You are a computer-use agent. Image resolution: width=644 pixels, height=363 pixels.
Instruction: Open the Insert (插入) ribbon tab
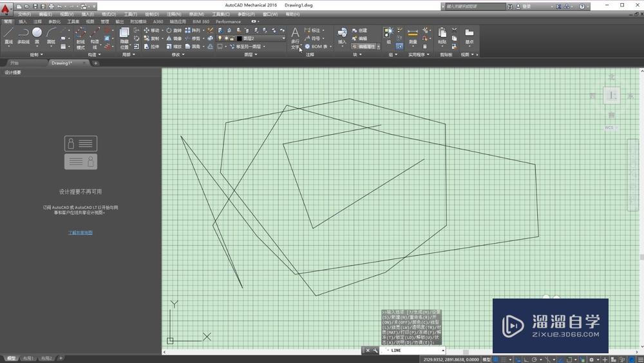(x=23, y=21)
